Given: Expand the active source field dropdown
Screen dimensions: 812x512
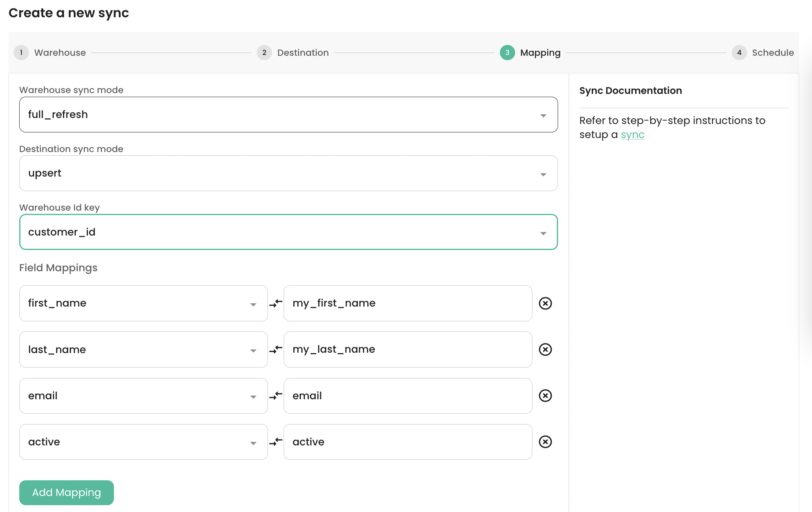Looking at the screenshot, I should [x=253, y=442].
